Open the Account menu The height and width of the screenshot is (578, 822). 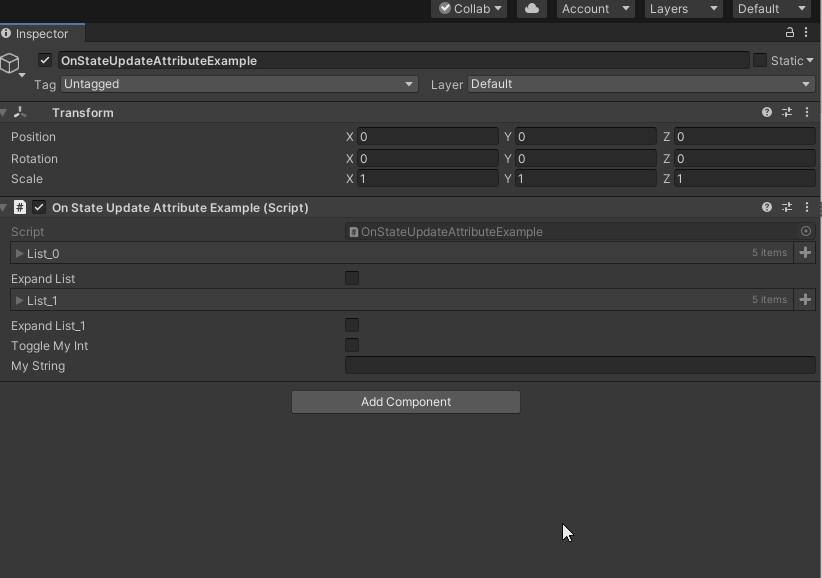tap(596, 9)
